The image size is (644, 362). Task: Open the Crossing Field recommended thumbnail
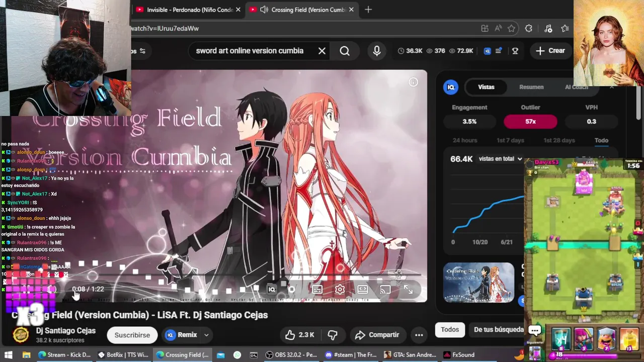(x=478, y=283)
